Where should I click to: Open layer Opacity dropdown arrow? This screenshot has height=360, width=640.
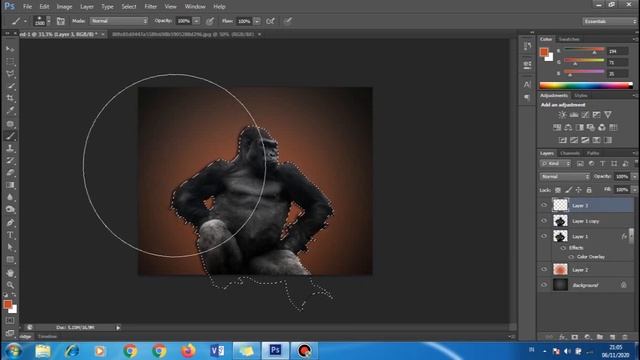coord(635,177)
